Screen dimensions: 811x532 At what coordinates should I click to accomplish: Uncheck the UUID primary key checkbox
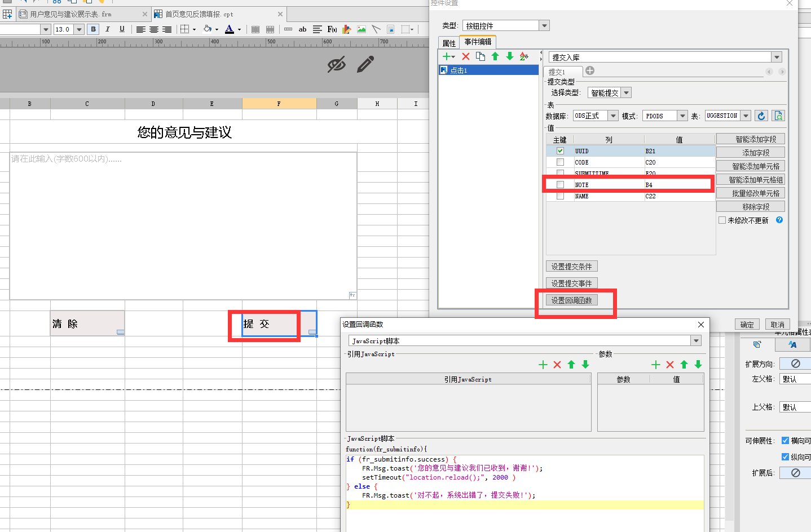click(560, 151)
